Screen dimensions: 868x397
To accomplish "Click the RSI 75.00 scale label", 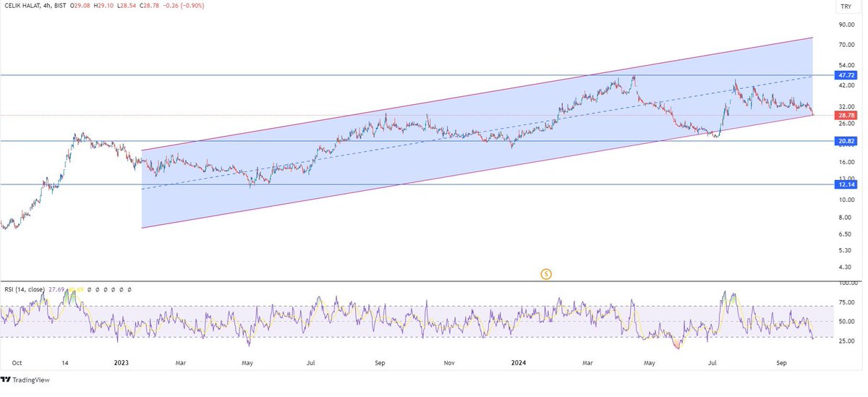I will pos(846,303).
